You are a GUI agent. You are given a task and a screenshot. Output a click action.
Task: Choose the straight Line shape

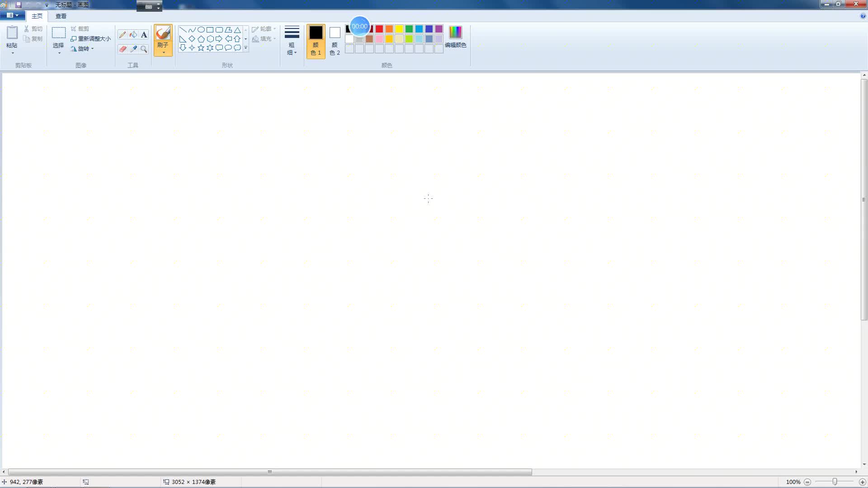183,30
